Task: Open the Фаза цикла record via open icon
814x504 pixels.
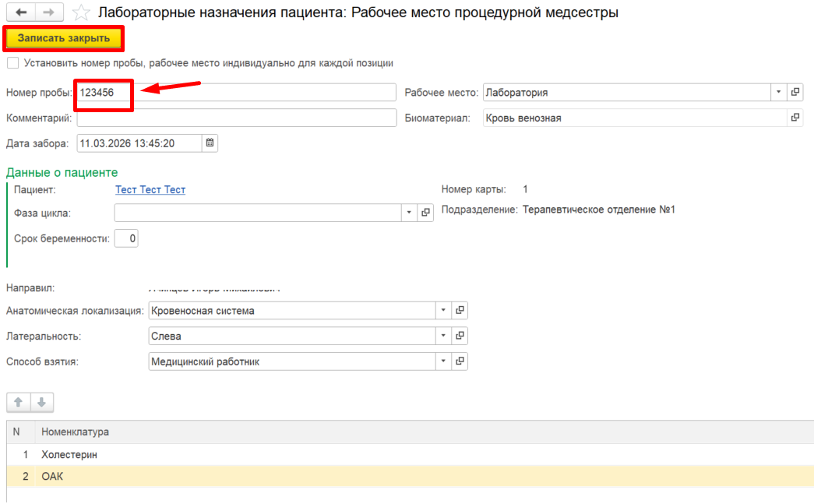Action: point(425,213)
